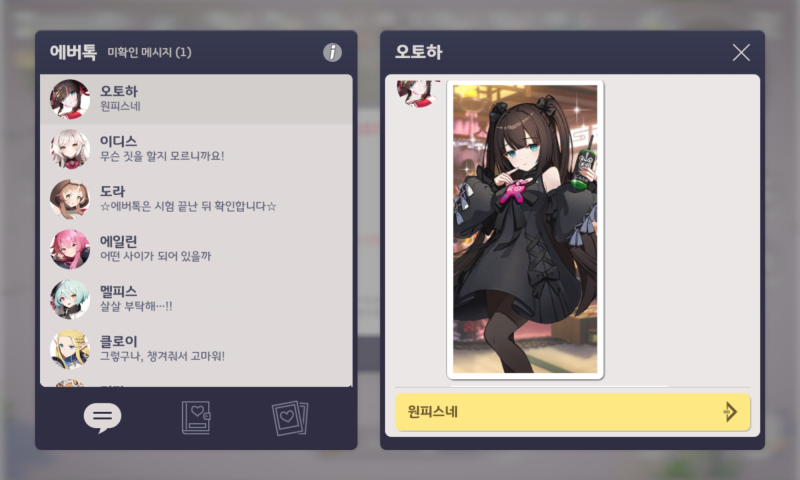Open the heart photo cards gallery icon
This screenshot has height=480, width=800.
(x=290, y=418)
